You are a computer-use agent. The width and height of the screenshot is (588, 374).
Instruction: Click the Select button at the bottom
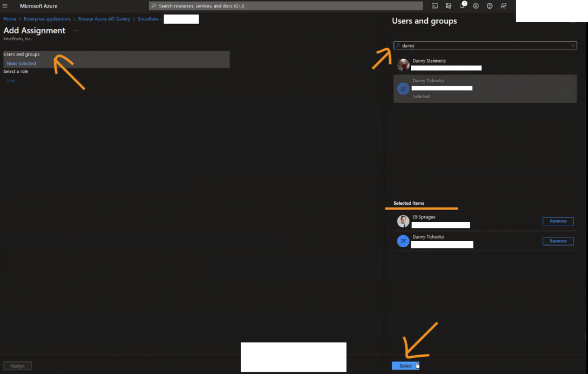(405, 365)
